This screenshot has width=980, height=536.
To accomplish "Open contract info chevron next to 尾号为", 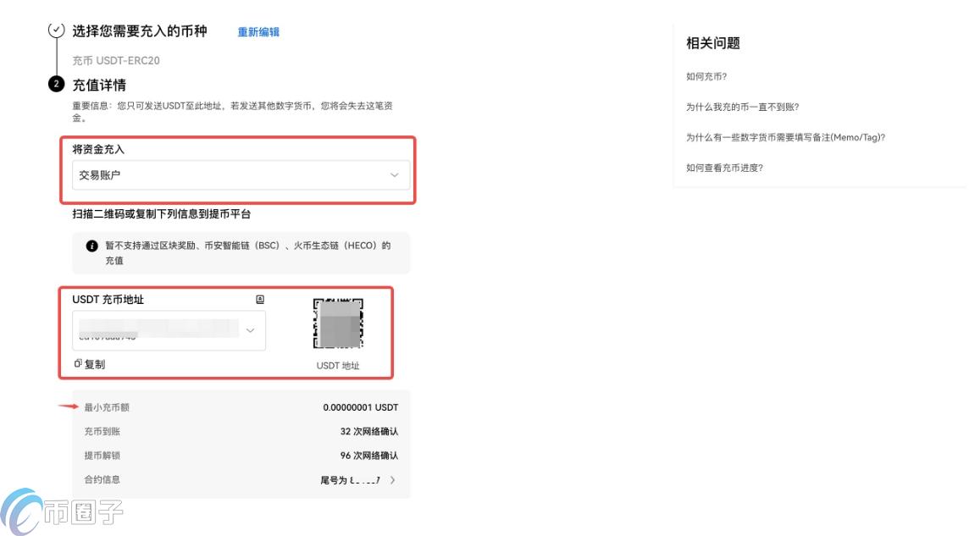I will [x=392, y=480].
